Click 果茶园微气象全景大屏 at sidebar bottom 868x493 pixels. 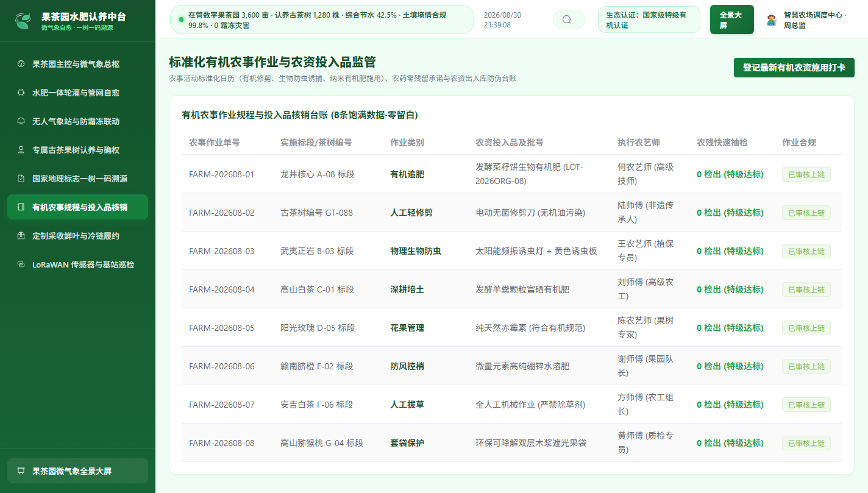point(77,471)
